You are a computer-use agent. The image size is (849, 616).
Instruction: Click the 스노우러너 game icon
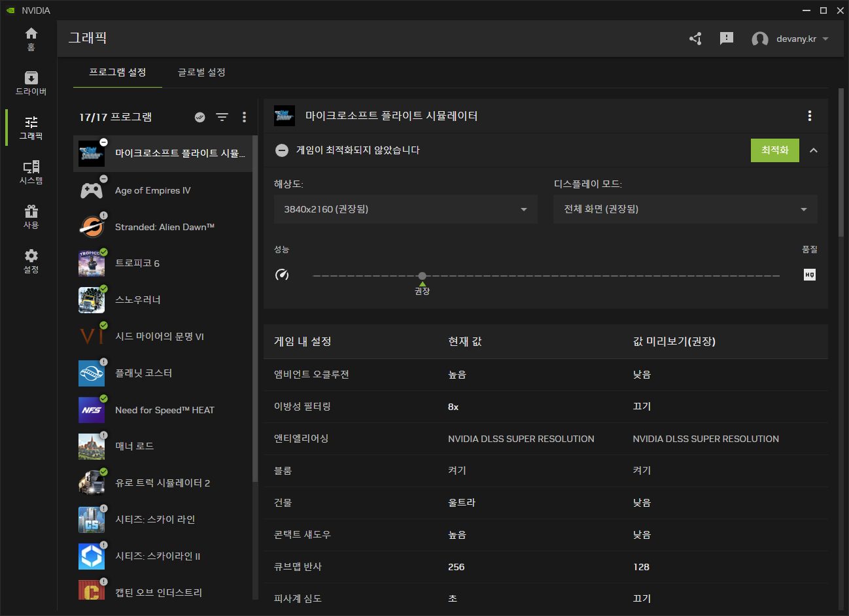[x=92, y=300]
